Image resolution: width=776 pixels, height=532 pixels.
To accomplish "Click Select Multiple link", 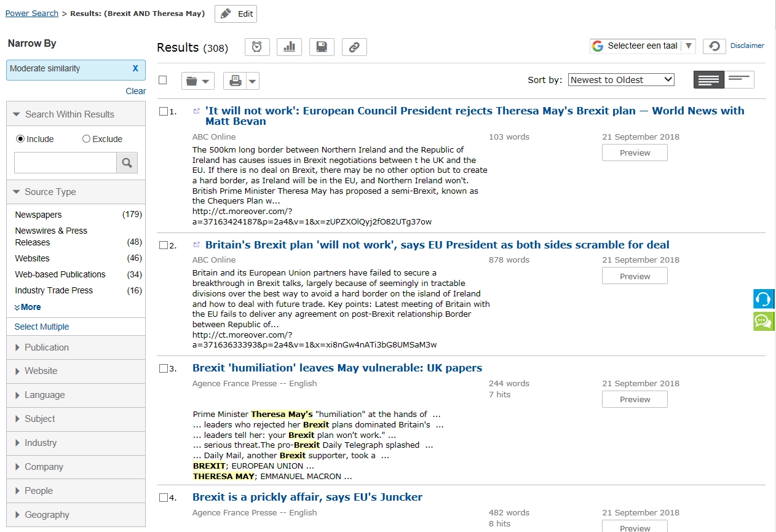I will [42, 327].
